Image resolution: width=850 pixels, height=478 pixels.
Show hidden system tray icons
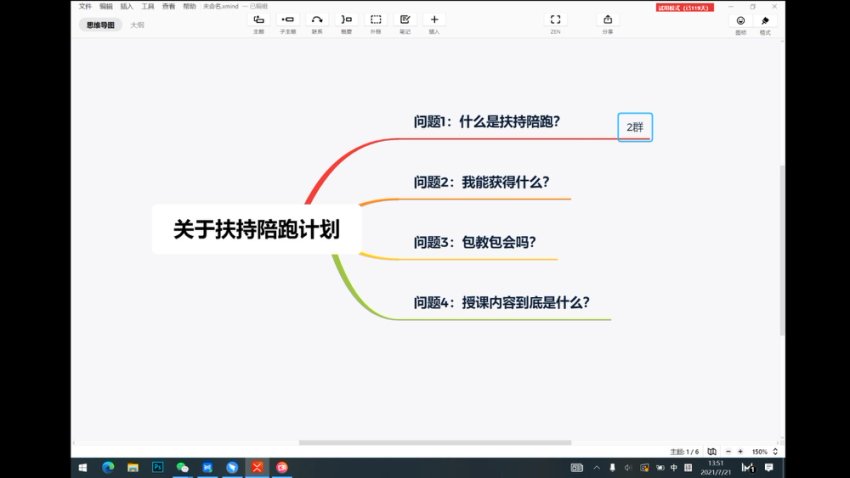596,467
